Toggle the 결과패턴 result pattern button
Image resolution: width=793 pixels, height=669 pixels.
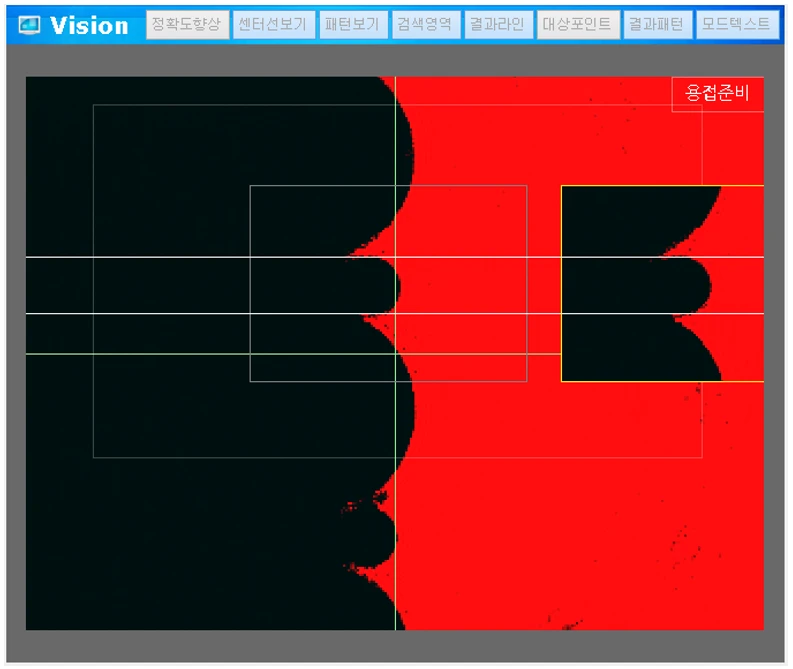(657, 24)
